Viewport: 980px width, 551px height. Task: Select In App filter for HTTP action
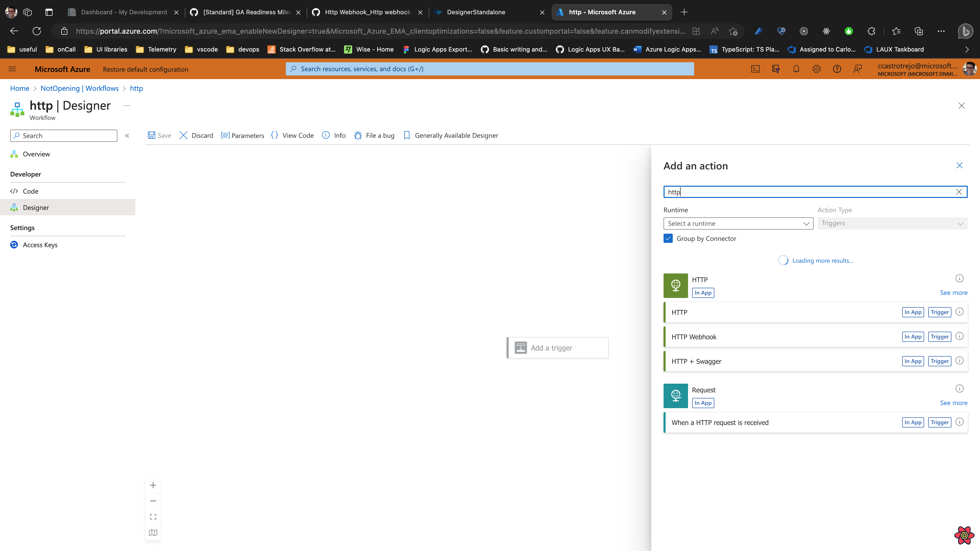[913, 312]
